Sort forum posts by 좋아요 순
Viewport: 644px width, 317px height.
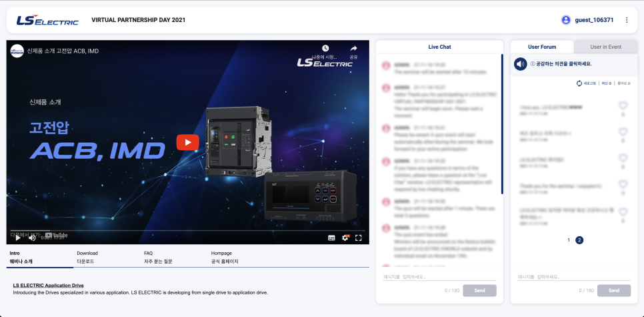[x=623, y=83]
